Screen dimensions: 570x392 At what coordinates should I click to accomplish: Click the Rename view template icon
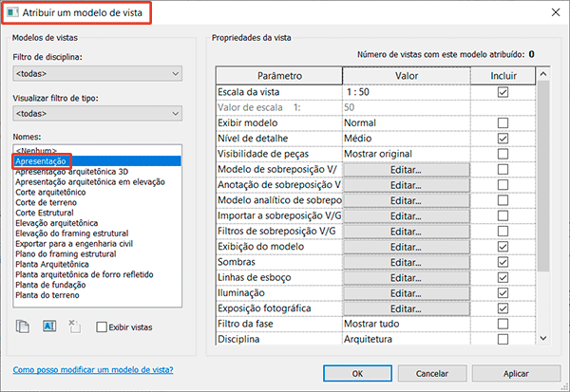[x=49, y=327]
